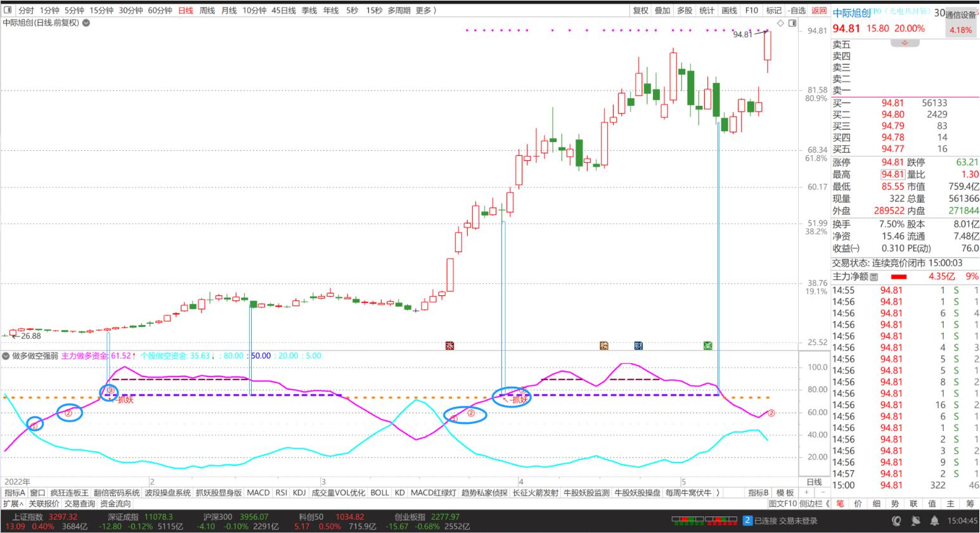Click the zoom-out minus button below chart

(x=823, y=492)
